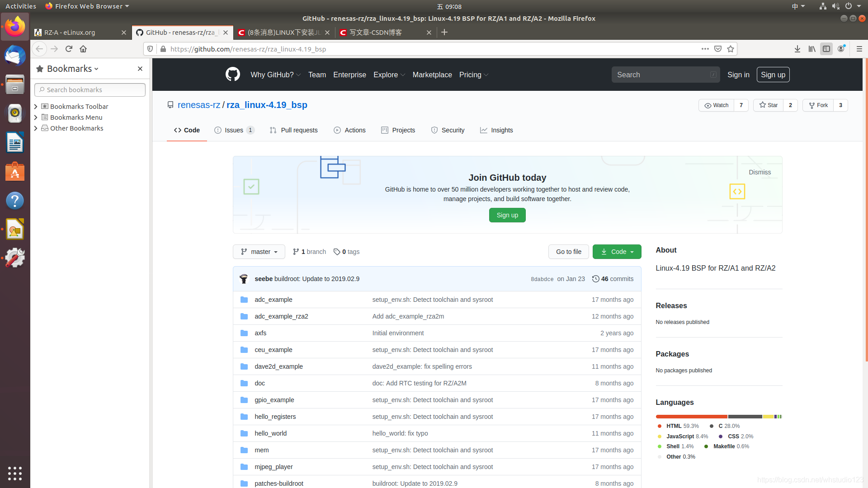868x488 pixels.
Task: Bookmark this page with the star icon
Action: pos(731,49)
